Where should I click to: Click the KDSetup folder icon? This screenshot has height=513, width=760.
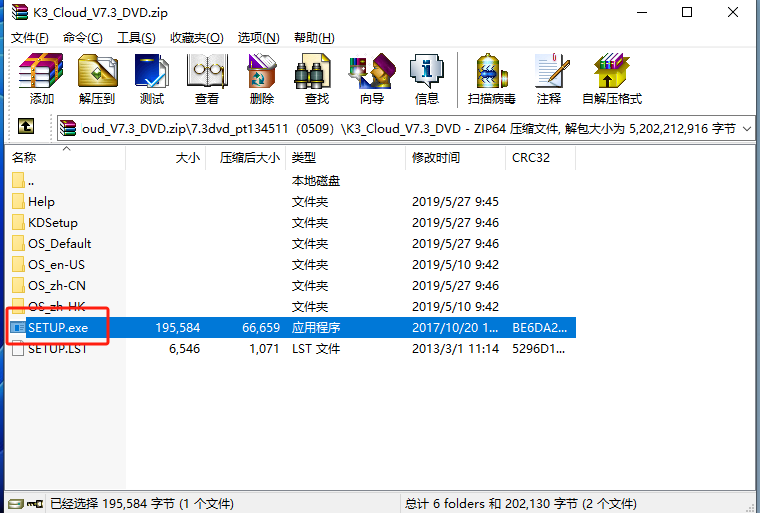pos(18,222)
